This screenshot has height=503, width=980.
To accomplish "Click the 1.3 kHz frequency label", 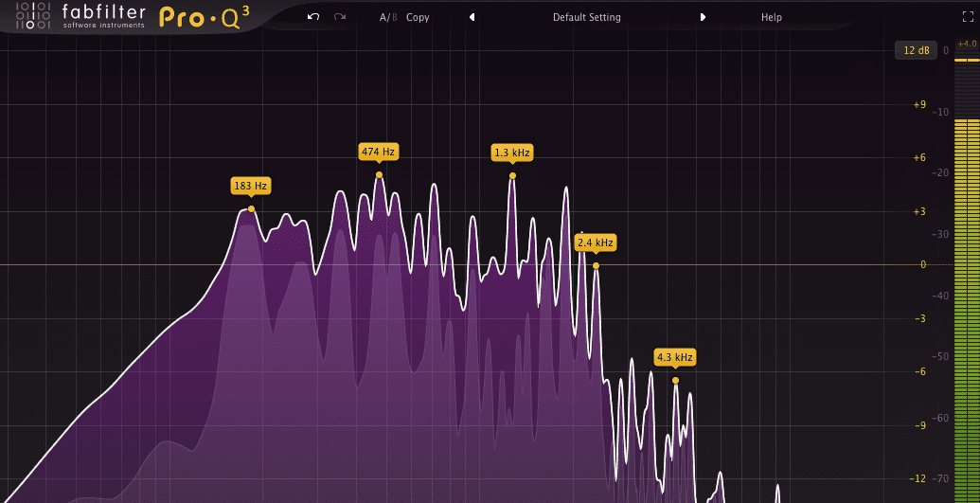I will point(512,153).
